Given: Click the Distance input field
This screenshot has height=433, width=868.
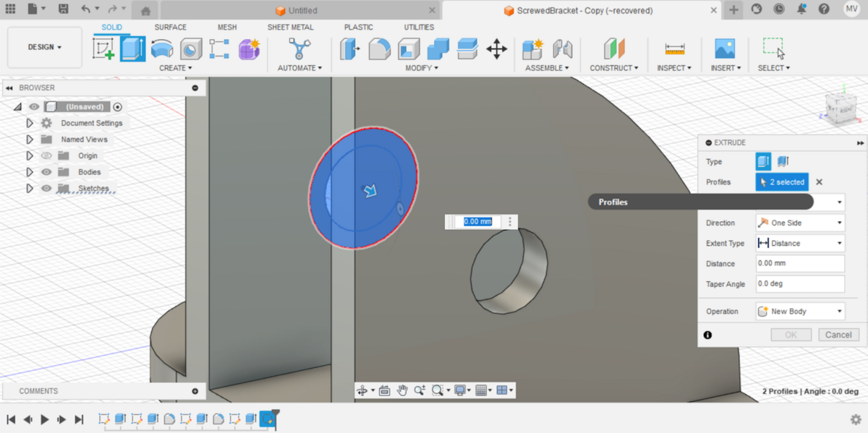Looking at the screenshot, I should (800, 264).
